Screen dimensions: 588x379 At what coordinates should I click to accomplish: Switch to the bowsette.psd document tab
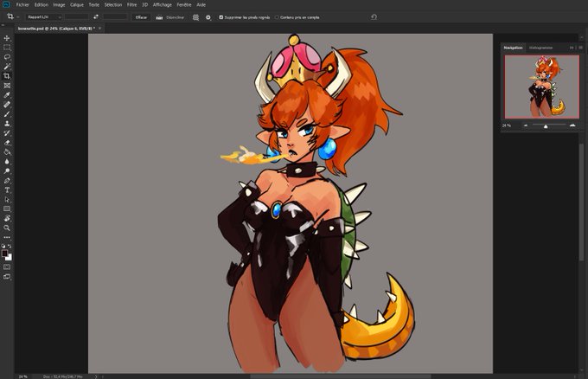point(56,29)
